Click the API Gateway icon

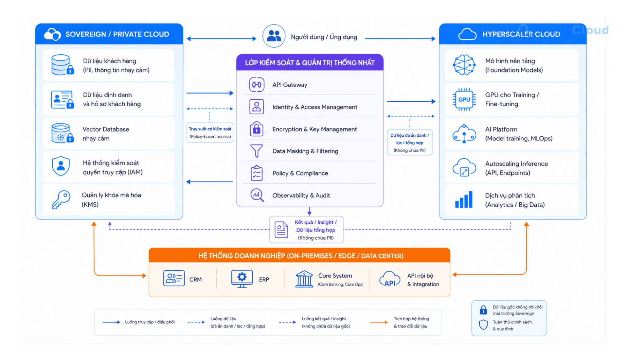coord(256,85)
